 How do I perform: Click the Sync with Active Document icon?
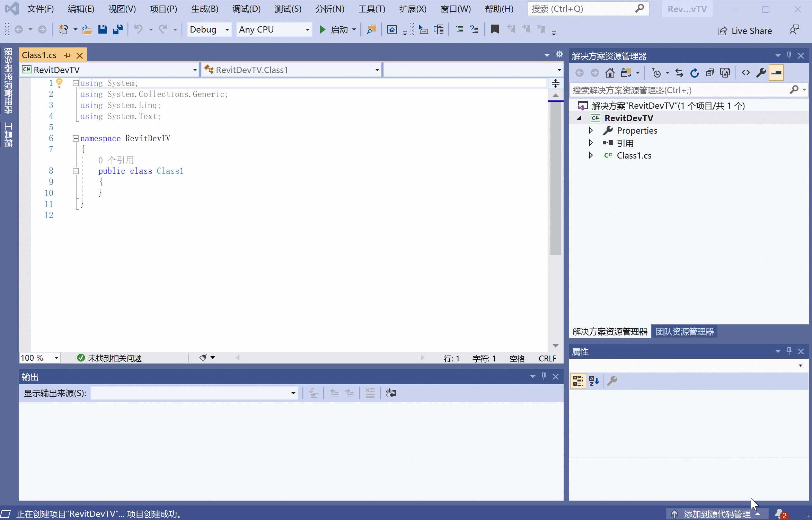click(679, 73)
